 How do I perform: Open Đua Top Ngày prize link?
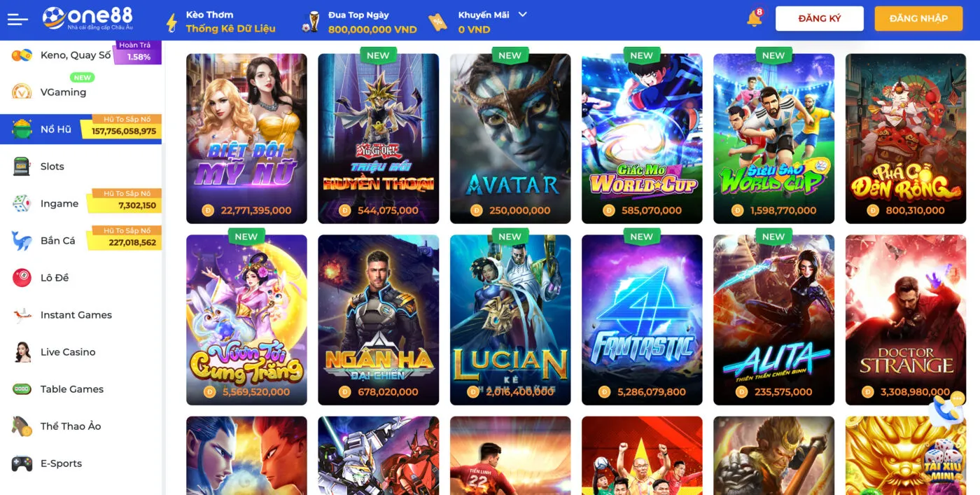360,22
